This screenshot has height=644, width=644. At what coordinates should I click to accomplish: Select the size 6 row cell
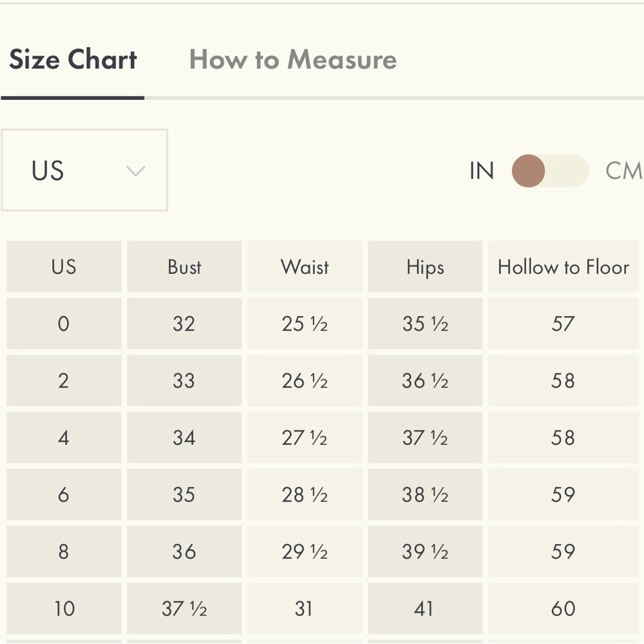click(64, 495)
